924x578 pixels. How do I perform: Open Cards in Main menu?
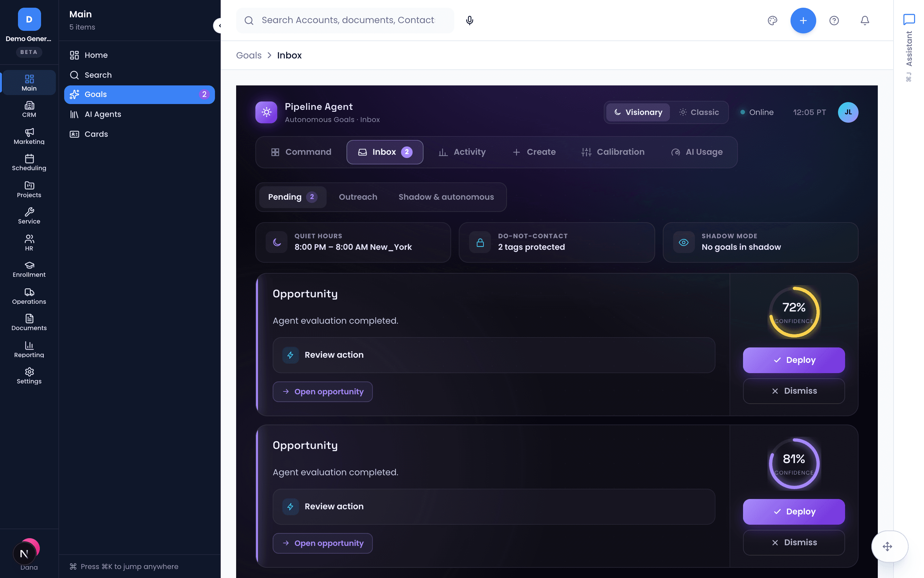pos(139,134)
